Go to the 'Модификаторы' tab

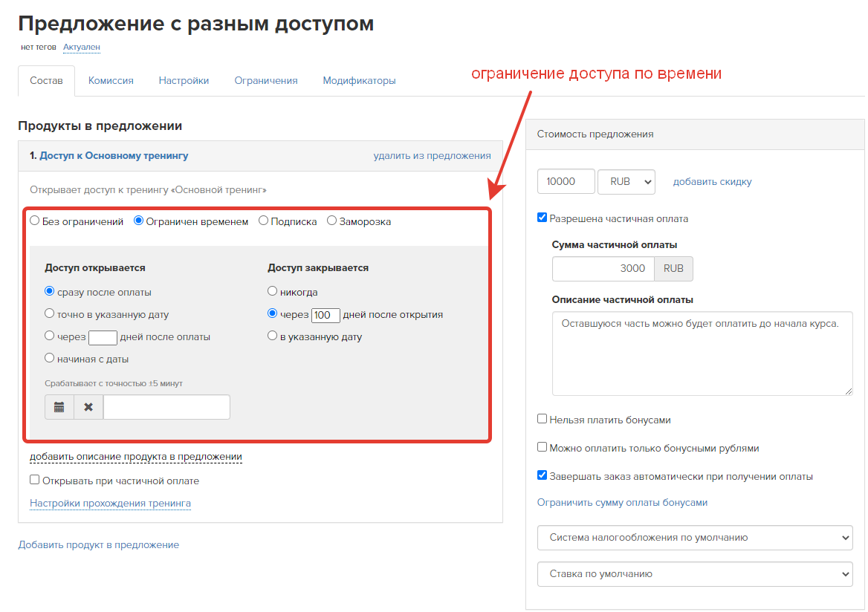pyautogui.click(x=359, y=81)
